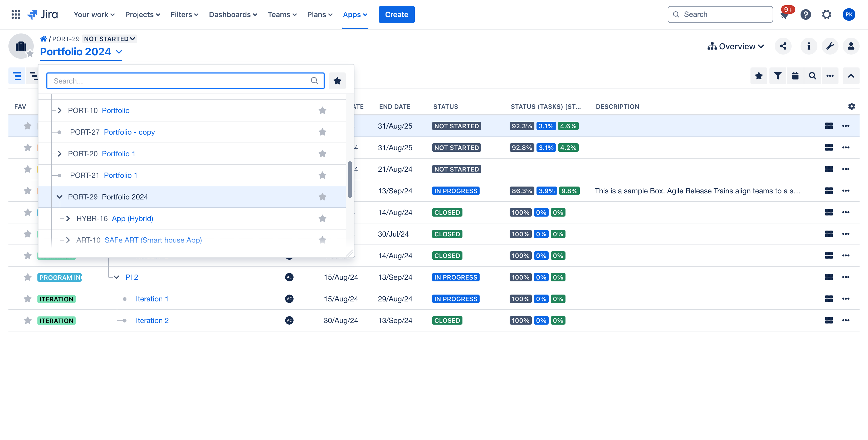Image resolution: width=868 pixels, height=440 pixels.
Task: Collapse the toolbar with the up chevron
Action: 851,76
